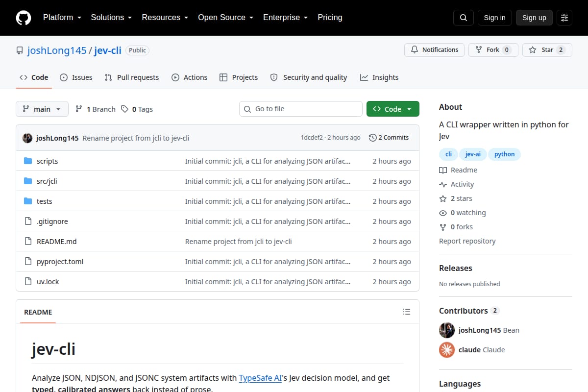Click Report repository link
The height and width of the screenshot is (392, 588).
[467, 241]
